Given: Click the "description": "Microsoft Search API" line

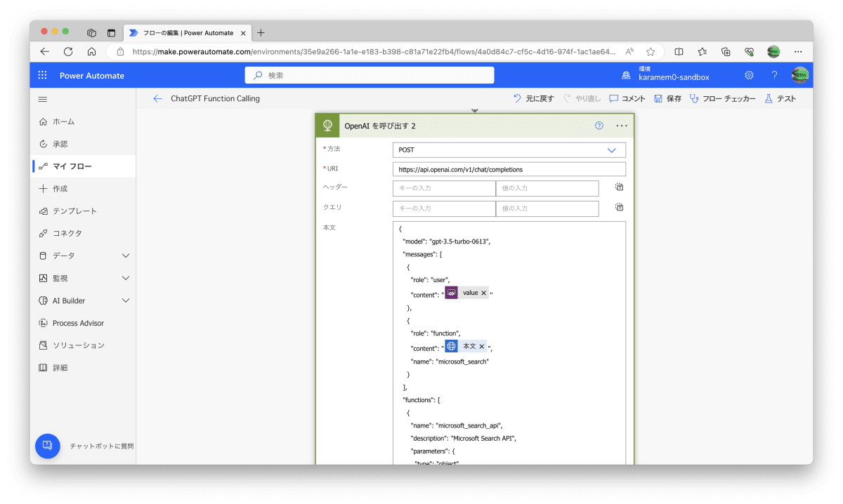Looking at the screenshot, I should (464, 439).
